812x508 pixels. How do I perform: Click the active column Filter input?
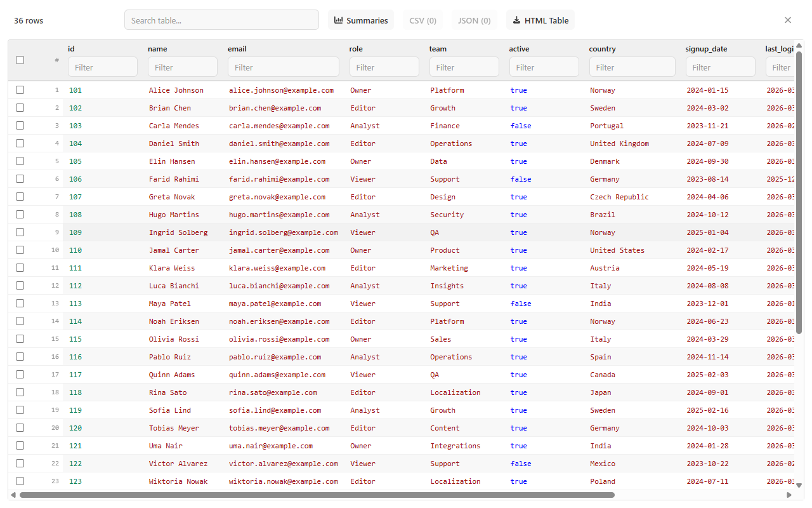tap(544, 67)
